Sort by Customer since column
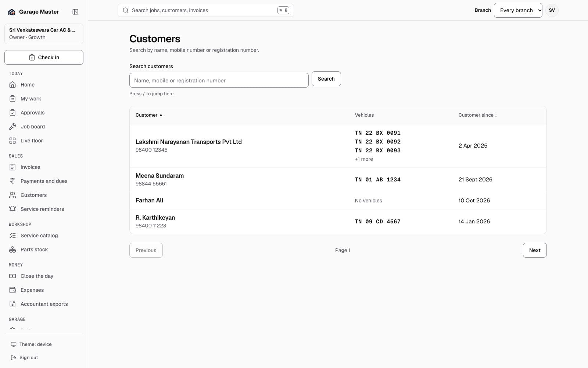The height and width of the screenshot is (368, 588). click(478, 115)
